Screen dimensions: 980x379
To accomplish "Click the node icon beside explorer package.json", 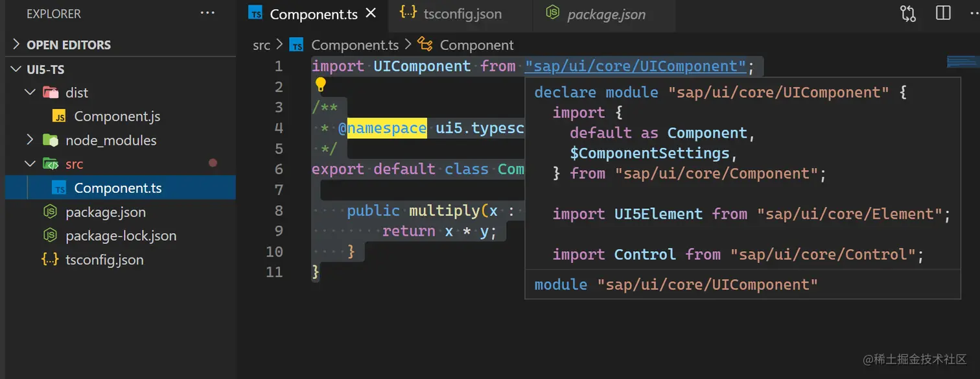I will [x=50, y=212].
